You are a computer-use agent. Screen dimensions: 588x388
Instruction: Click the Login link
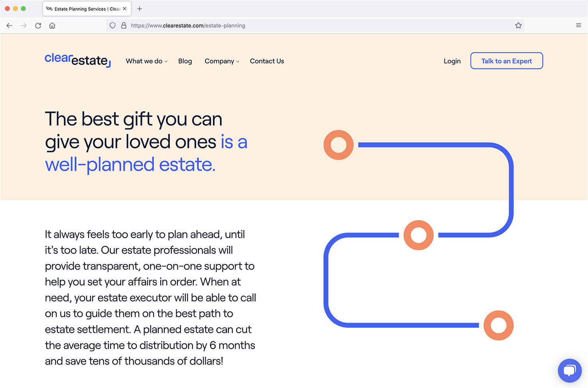pyautogui.click(x=452, y=61)
